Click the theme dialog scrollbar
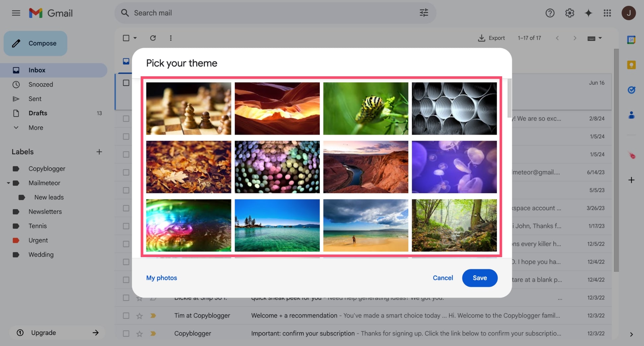This screenshot has width=644, height=346. [x=509, y=98]
